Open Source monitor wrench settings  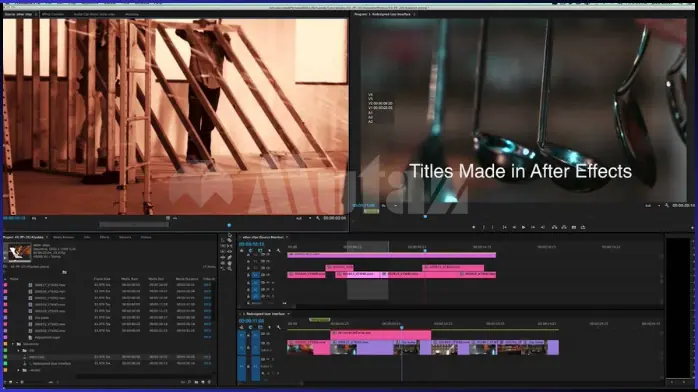317,218
